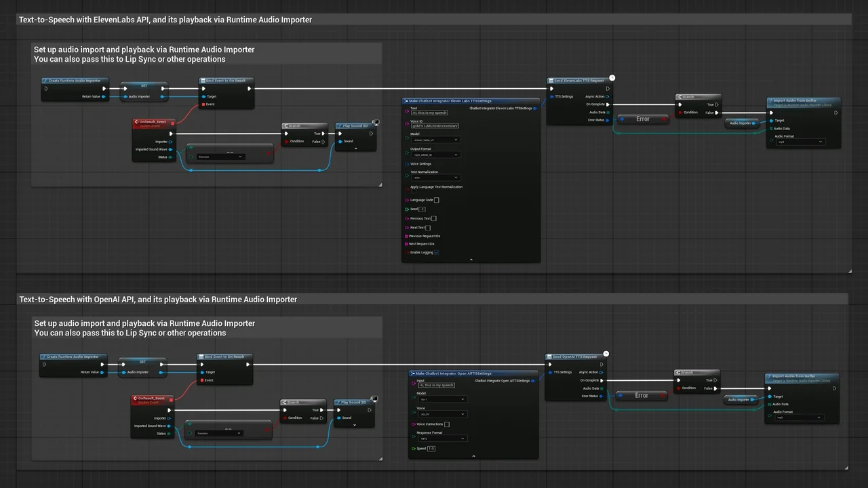This screenshot has height=488, width=868.
Task: Open the ElevenLabs Output Format dropdown
Action: (436, 155)
